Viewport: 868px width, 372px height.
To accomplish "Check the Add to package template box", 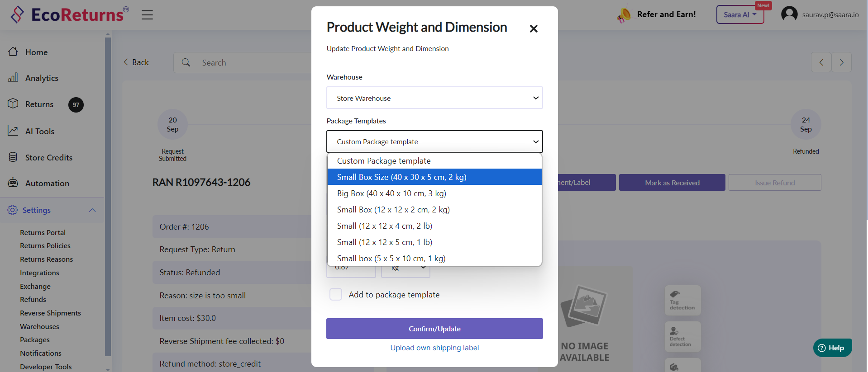I will click(336, 295).
